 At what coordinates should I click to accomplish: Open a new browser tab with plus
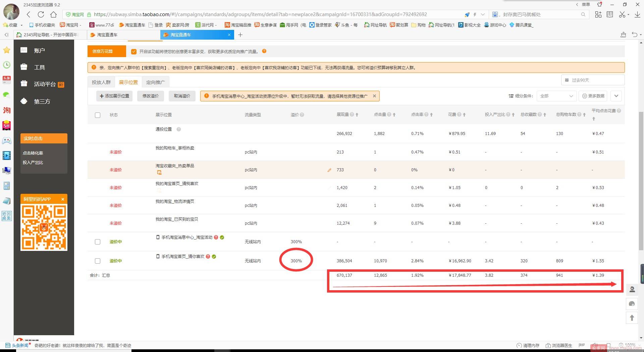pos(240,35)
